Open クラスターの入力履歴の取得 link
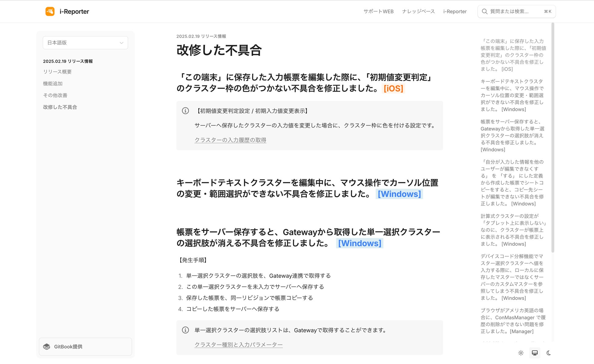Viewport: 594px width, 364px height. coord(230,140)
